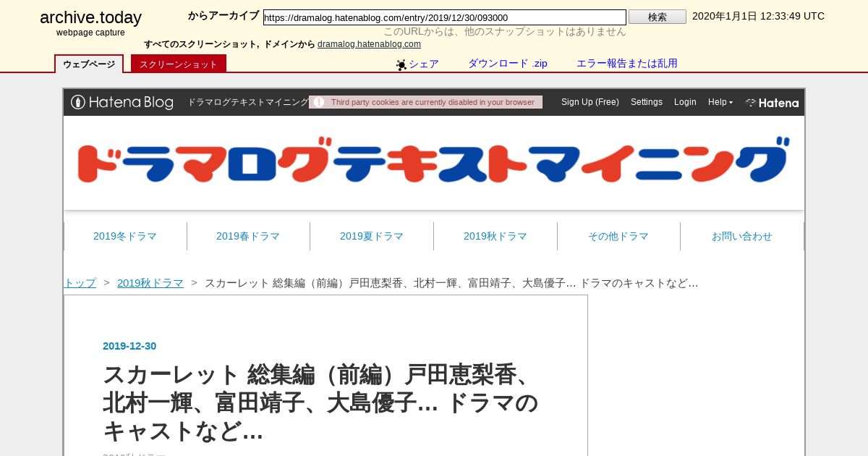868x456 pixels.
Task: Open the スカーレット 総集編 article title
Action: 320,402
